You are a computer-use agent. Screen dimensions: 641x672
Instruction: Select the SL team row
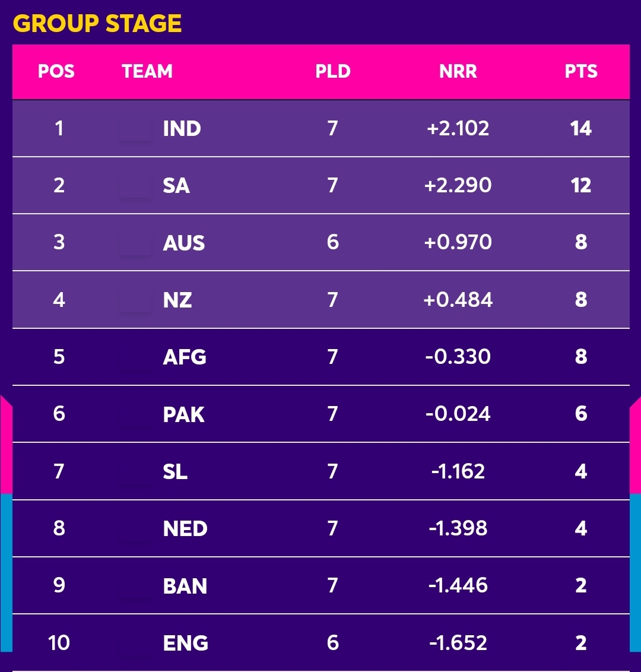(321, 471)
